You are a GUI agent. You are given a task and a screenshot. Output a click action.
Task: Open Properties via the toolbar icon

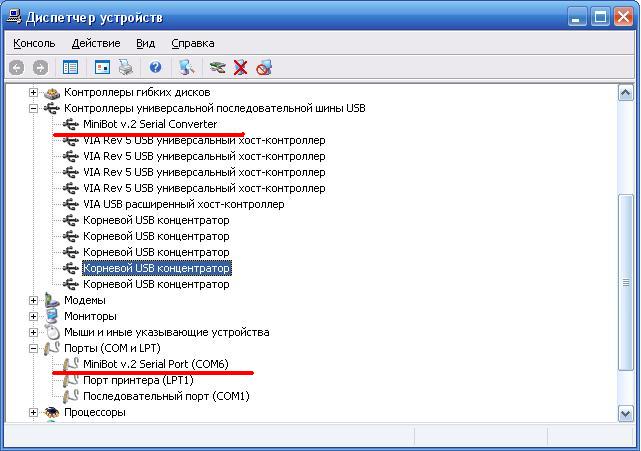tap(102, 67)
